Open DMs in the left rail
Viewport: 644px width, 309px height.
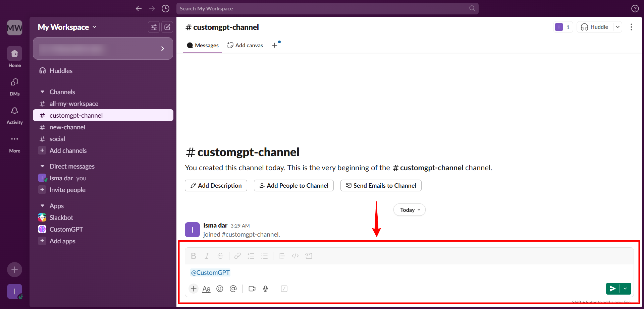pyautogui.click(x=14, y=86)
